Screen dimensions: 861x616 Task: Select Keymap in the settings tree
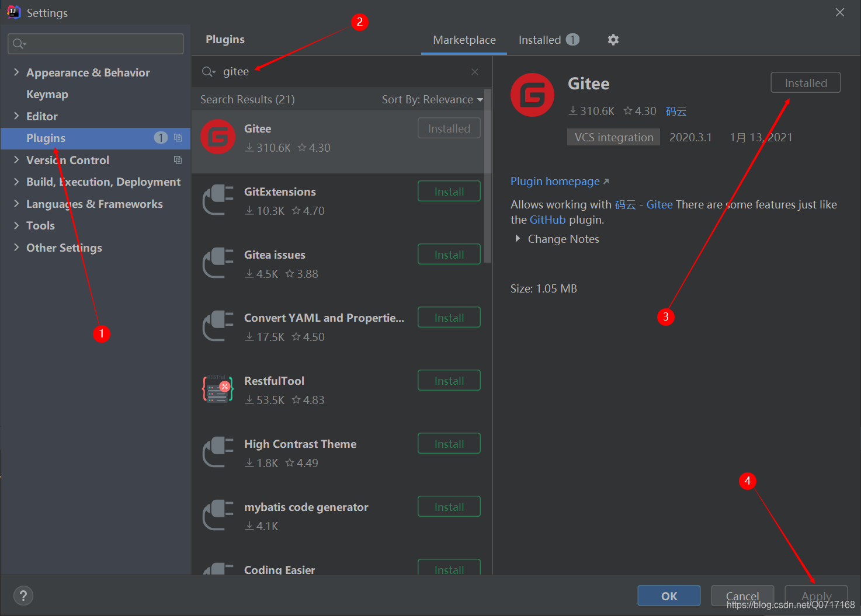point(47,94)
